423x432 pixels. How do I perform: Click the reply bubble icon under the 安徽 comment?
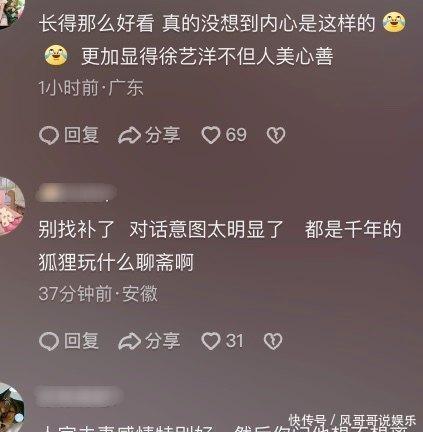point(49,341)
